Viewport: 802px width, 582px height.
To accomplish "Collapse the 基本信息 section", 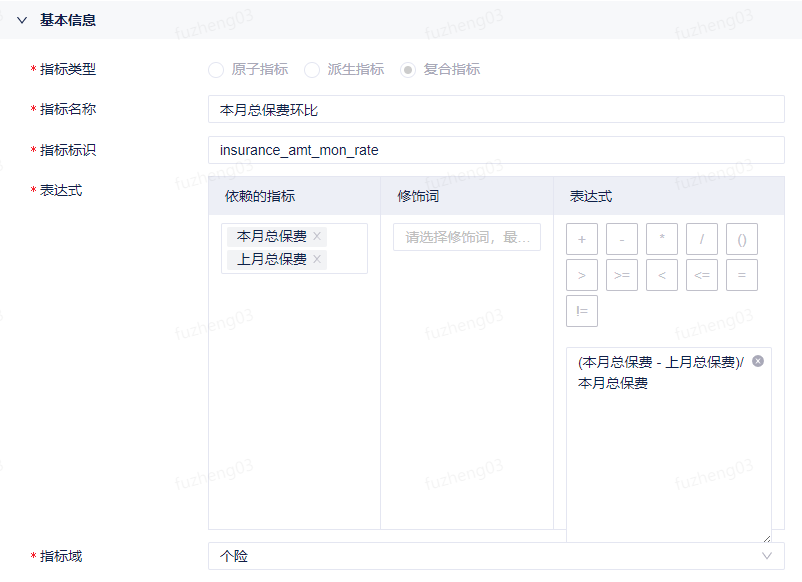I will pos(22,20).
